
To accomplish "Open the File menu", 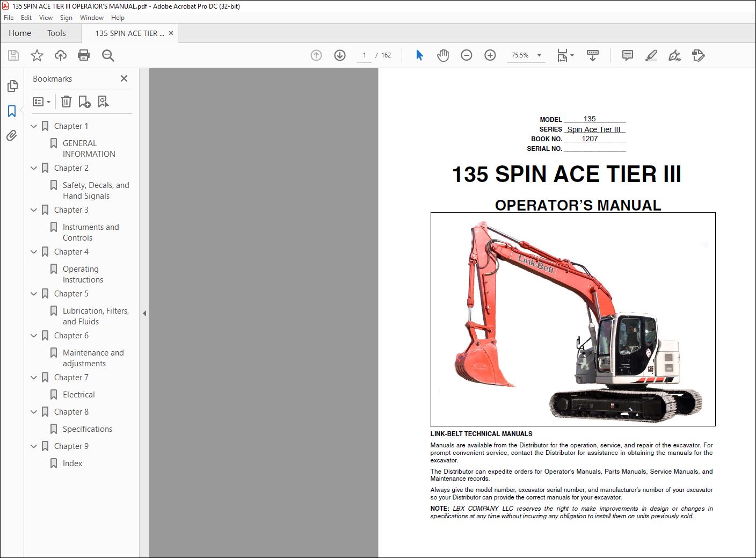I will coord(9,18).
